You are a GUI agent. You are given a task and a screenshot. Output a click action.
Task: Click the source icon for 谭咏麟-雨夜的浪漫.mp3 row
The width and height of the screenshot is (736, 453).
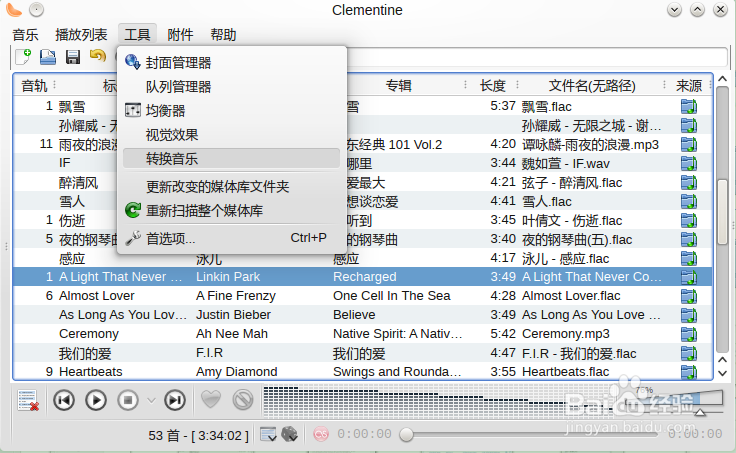pos(689,145)
